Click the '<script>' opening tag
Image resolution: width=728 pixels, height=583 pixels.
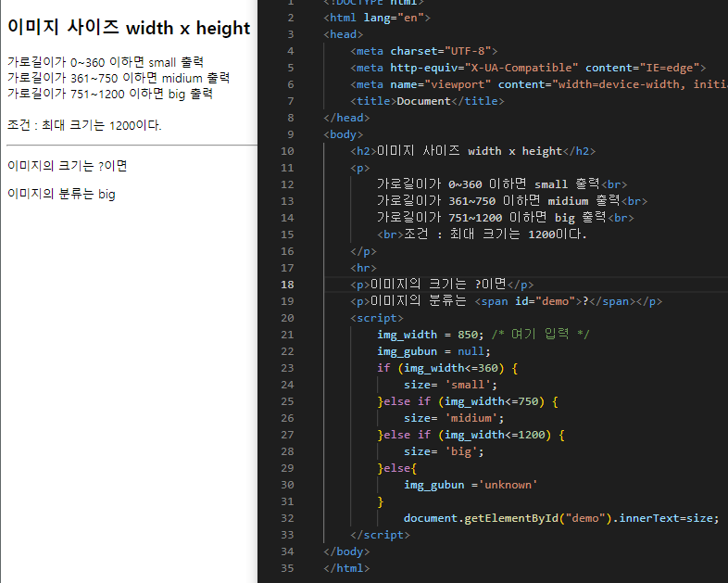point(377,318)
